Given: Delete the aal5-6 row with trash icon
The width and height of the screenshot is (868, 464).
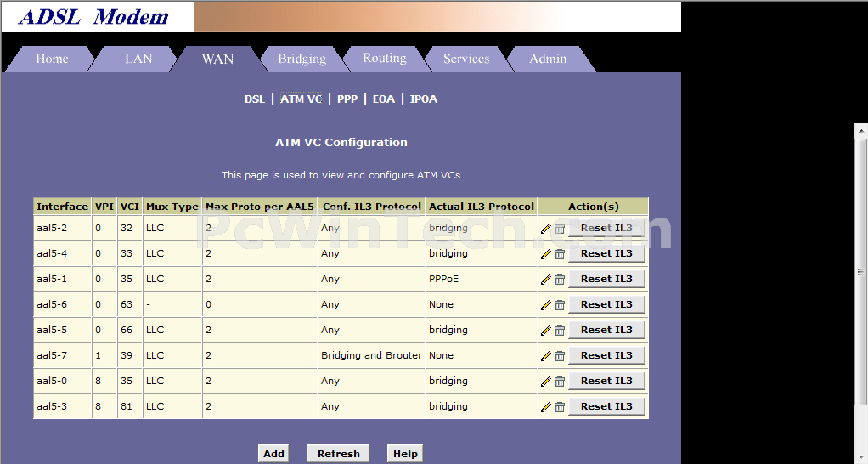Looking at the screenshot, I should 560,305.
